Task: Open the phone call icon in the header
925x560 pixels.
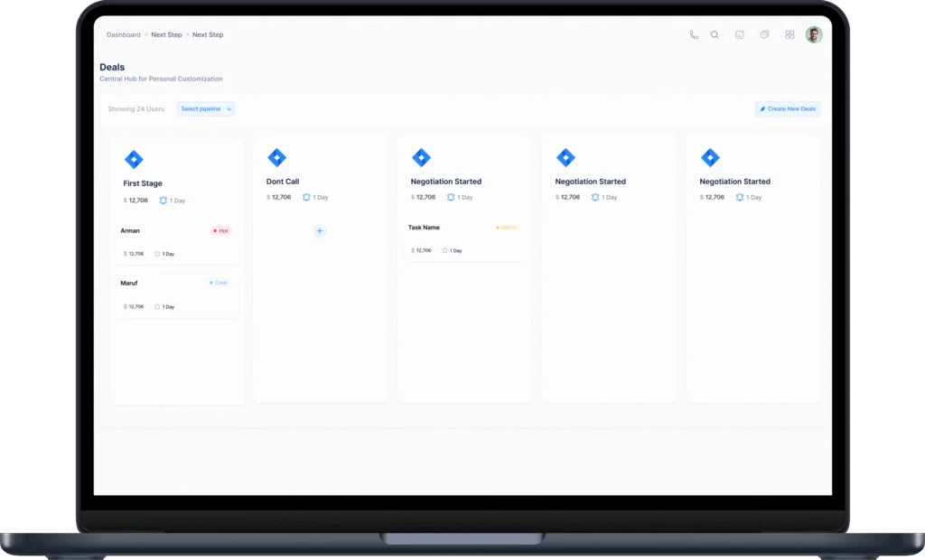Action: coord(694,34)
